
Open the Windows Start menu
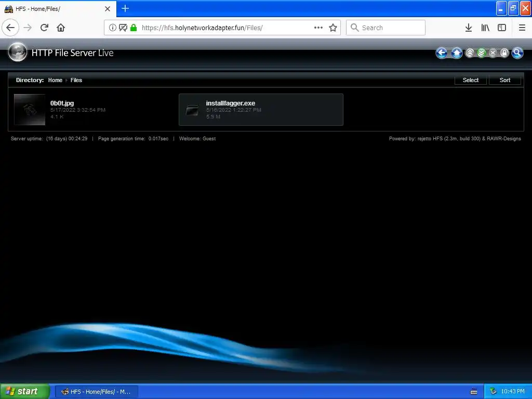[x=25, y=392]
